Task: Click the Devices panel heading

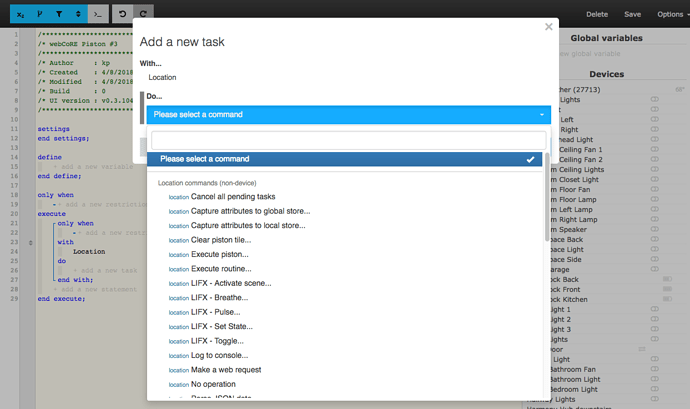Action: (606, 74)
